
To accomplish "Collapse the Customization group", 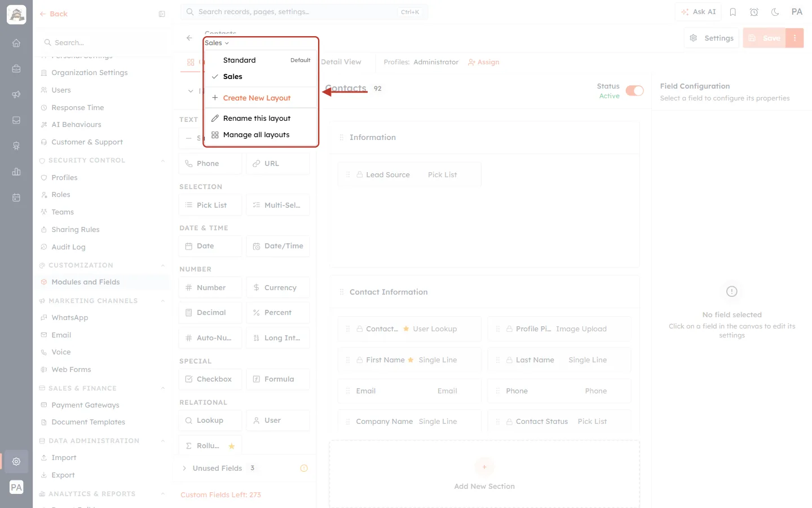I will pyautogui.click(x=163, y=266).
